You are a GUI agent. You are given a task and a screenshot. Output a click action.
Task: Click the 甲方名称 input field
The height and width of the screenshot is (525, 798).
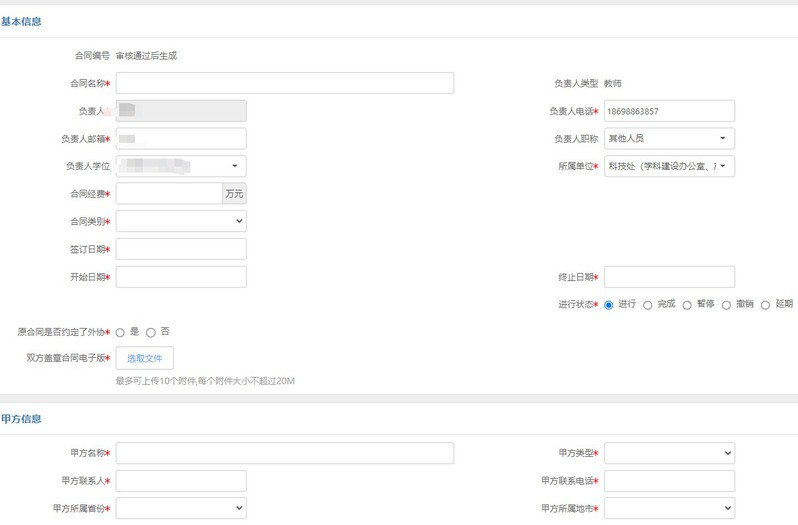click(x=284, y=453)
